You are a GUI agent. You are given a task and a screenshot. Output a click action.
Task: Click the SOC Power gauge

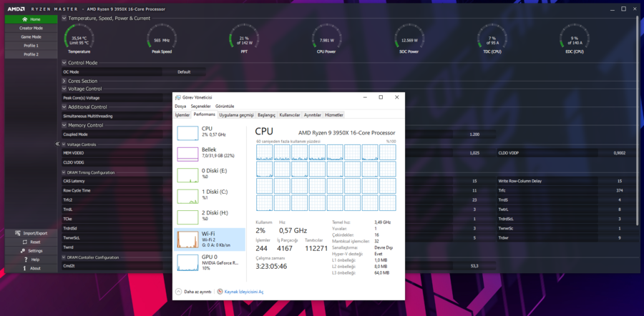[409, 39]
